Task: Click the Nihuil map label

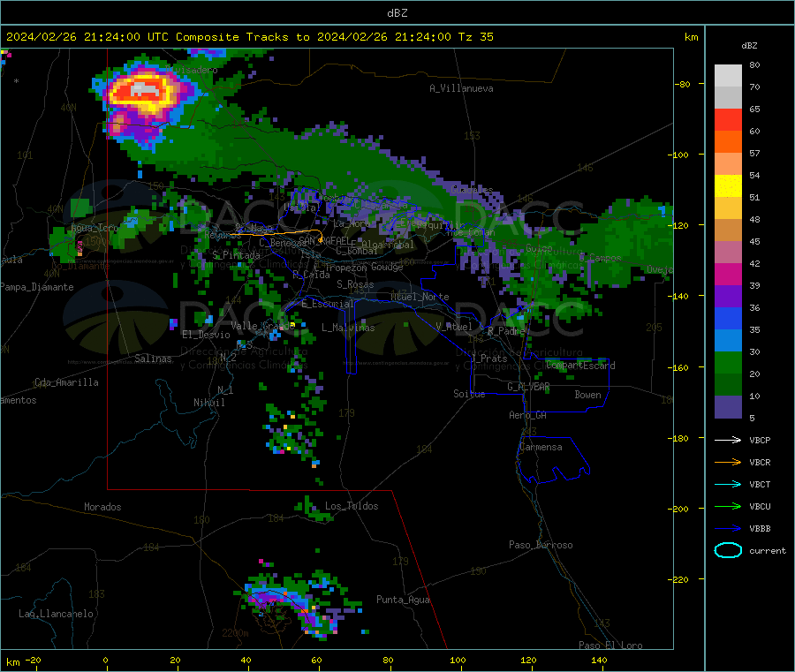Action: 208,403
